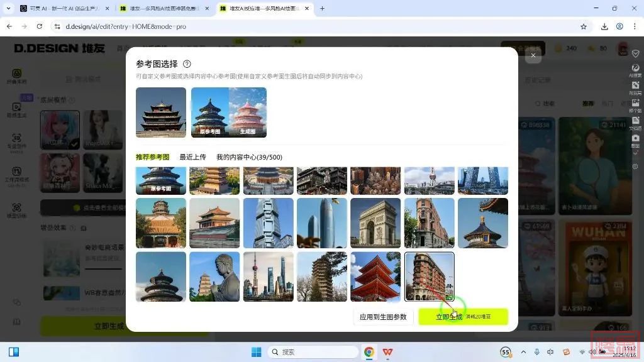Close the 参考图选择 dialog

click(x=533, y=55)
